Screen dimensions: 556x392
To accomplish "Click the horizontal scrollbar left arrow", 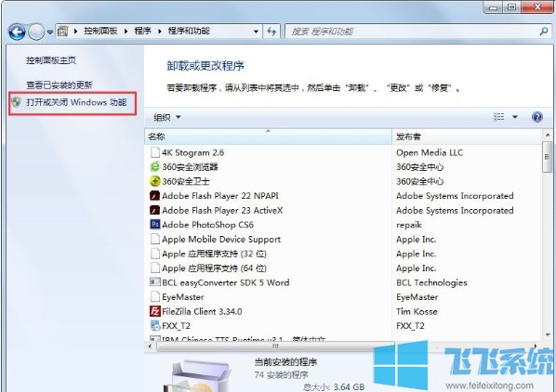I will [x=150, y=346].
